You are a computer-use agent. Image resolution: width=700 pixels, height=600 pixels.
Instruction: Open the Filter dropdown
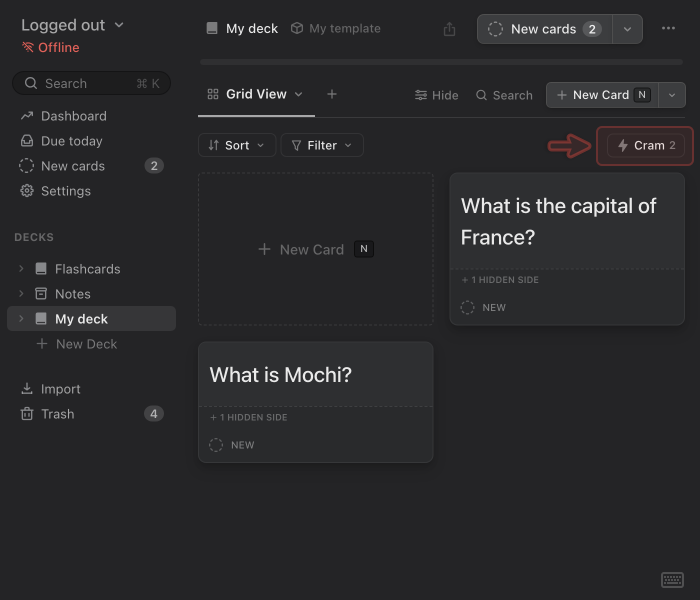(x=321, y=145)
